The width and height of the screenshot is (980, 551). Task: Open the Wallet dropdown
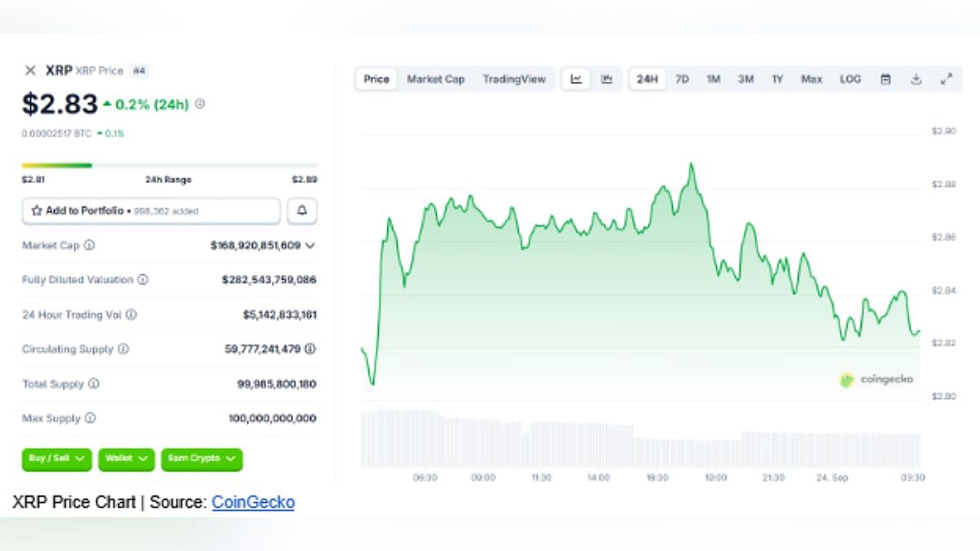[x=126, y=459]
